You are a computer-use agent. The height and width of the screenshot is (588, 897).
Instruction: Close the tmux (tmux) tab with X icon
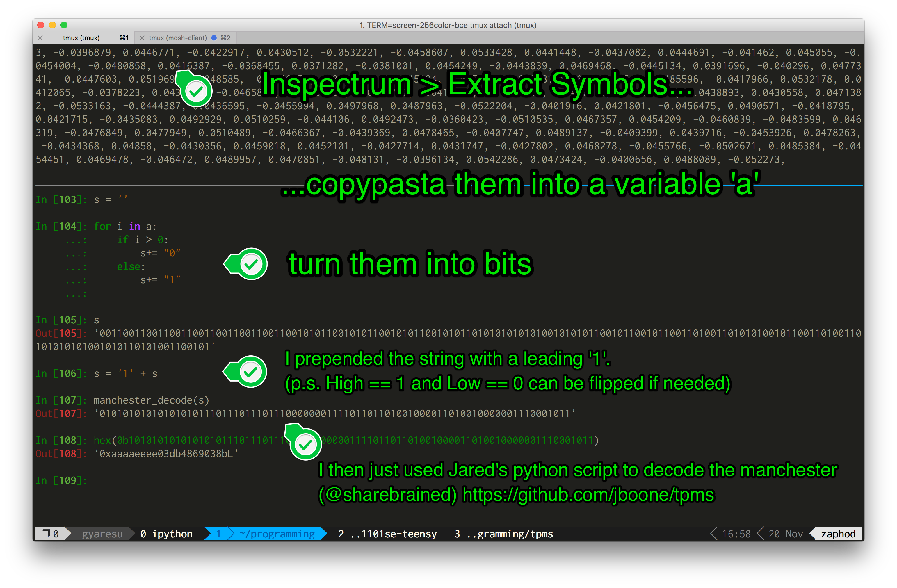point(40,38)
